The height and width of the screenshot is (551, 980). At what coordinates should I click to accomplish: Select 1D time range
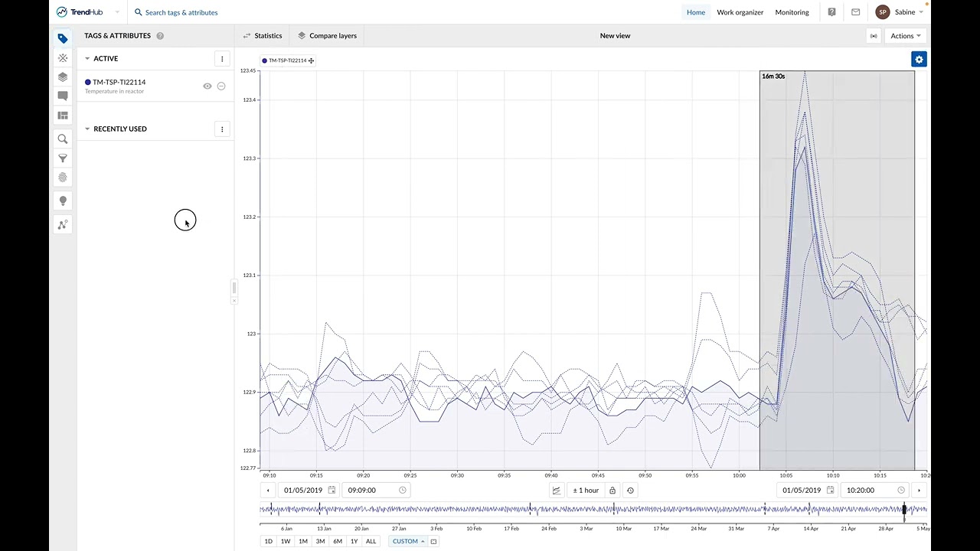pos(269,541)
